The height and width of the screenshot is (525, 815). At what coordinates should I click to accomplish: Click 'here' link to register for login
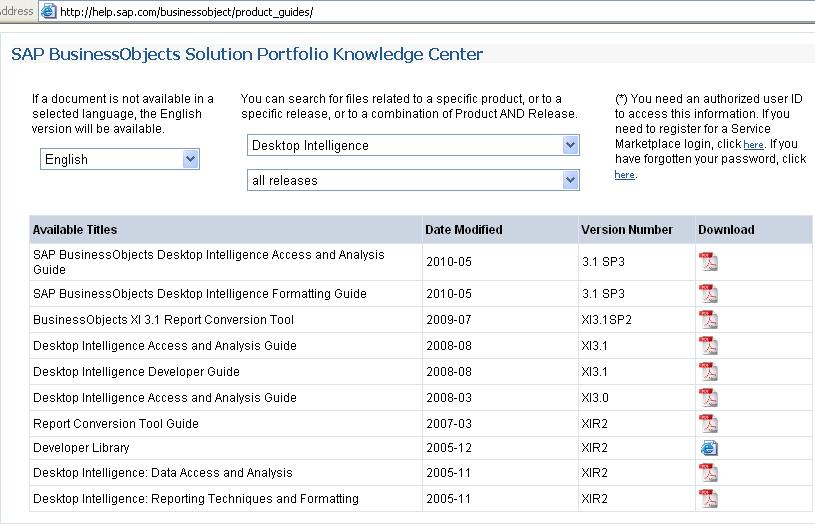pos(753,145)
